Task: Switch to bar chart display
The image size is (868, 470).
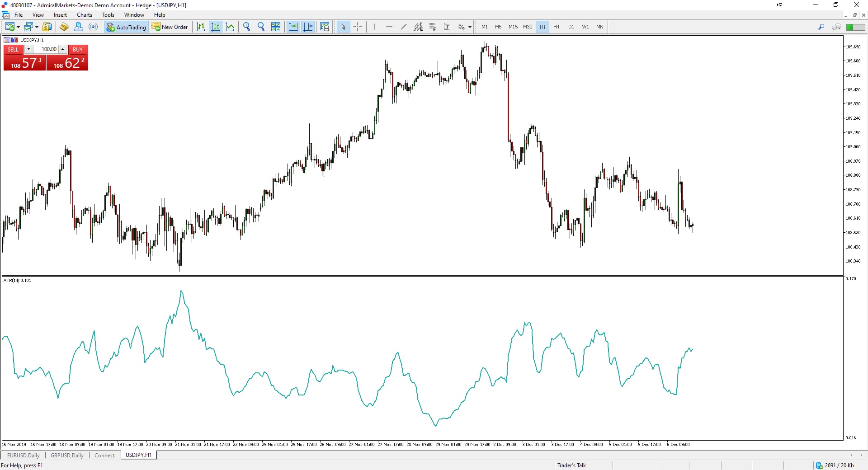Action: click(201, 27)
